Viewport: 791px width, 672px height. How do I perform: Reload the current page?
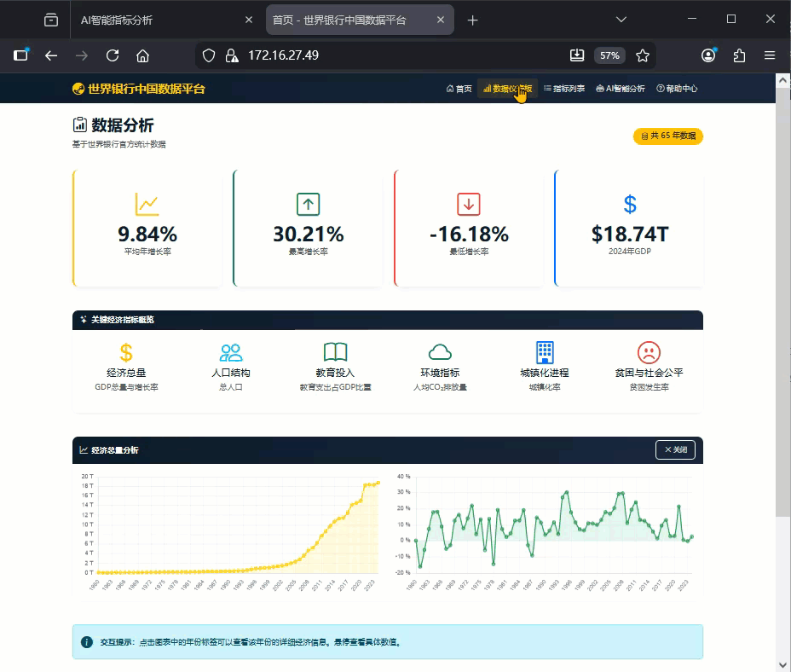pyautogui.click(x=113, y=55)
